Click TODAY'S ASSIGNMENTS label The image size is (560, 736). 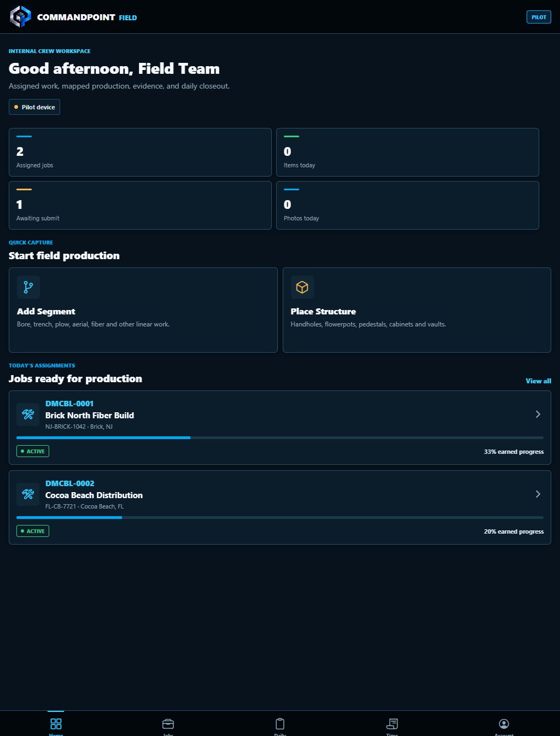click(42, 365)
